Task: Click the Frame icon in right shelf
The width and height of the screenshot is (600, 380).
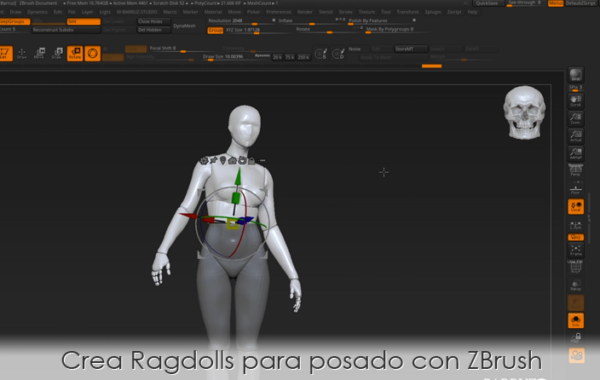Action: point(576,250)
